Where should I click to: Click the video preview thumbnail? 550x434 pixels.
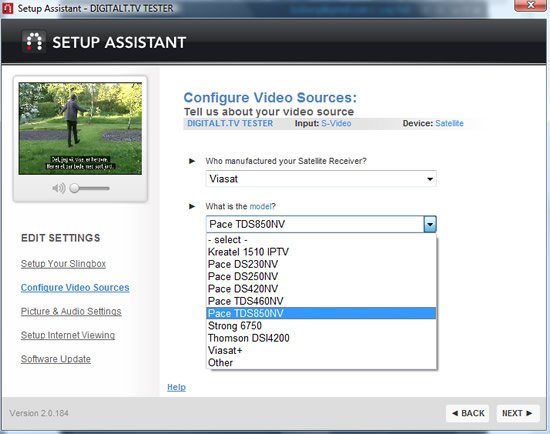[x=80, y=128]
